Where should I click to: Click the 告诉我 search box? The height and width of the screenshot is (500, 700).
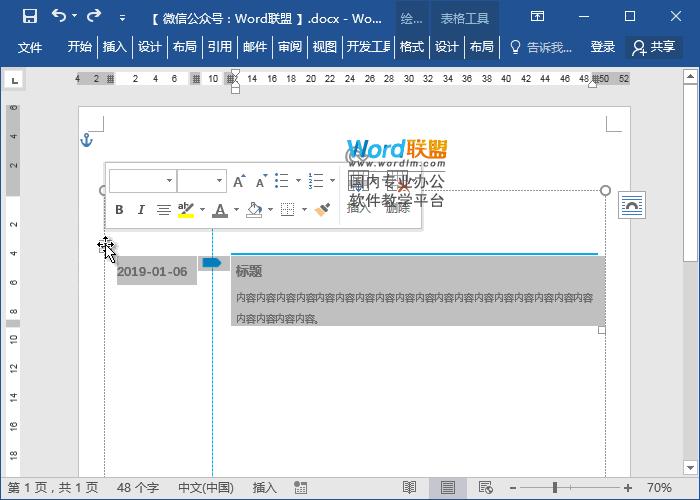click(541, 47)
